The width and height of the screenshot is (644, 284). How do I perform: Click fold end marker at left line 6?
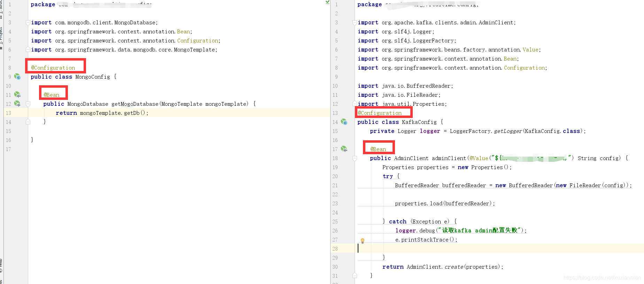point(28,49)
